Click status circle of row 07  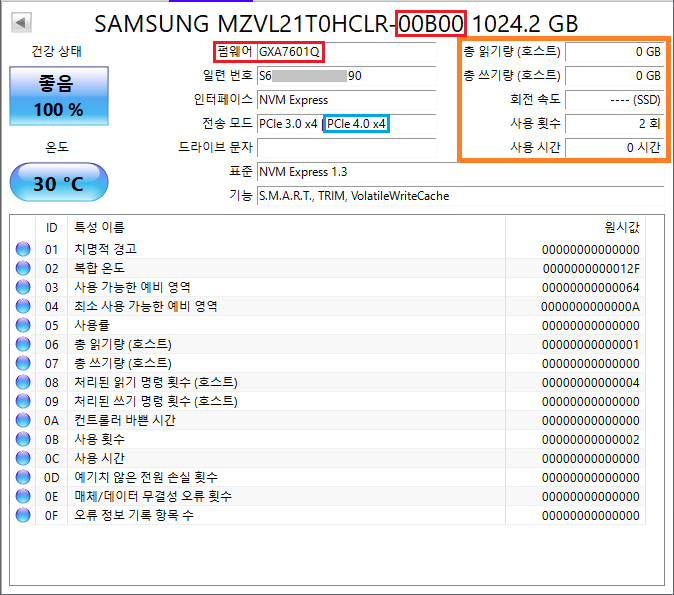23,363
